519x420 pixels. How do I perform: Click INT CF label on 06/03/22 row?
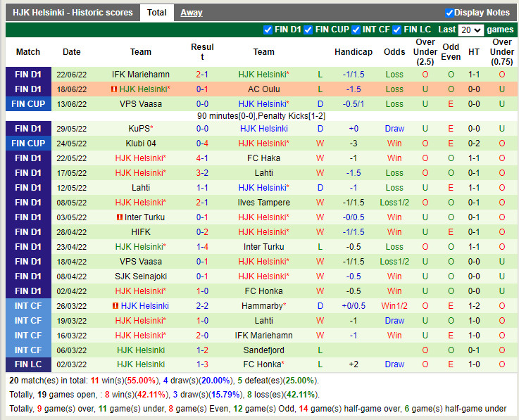pyautogui.click(x=28, y=350)
